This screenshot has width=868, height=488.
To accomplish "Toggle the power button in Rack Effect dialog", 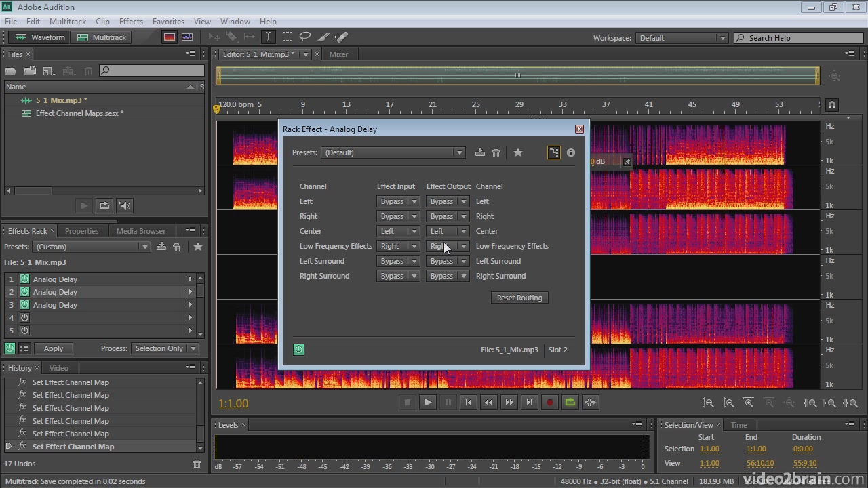I will pyautogui.click(x=298, y=350).
